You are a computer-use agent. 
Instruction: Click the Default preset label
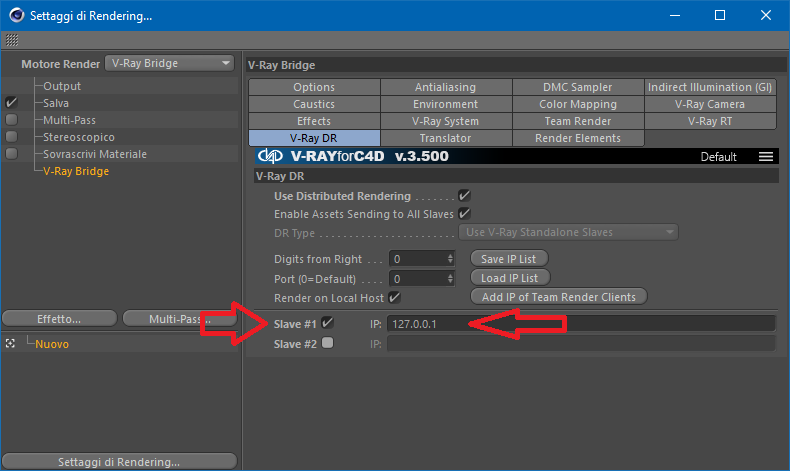718,157
